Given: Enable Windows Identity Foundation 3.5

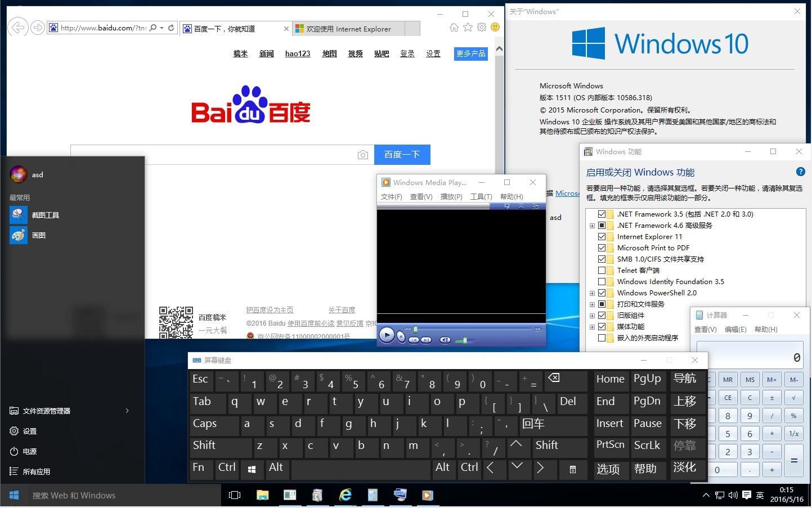Looking at the screenshot, I should (x=602, y=282).
